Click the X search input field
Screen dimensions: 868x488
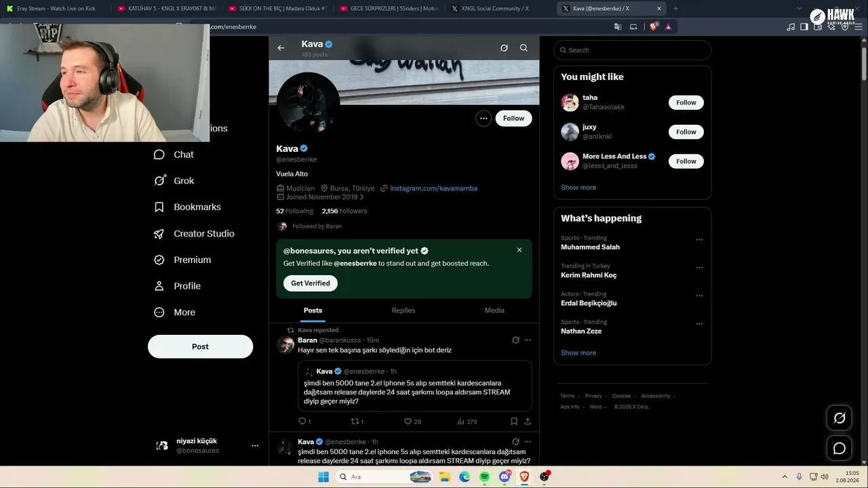632,50
